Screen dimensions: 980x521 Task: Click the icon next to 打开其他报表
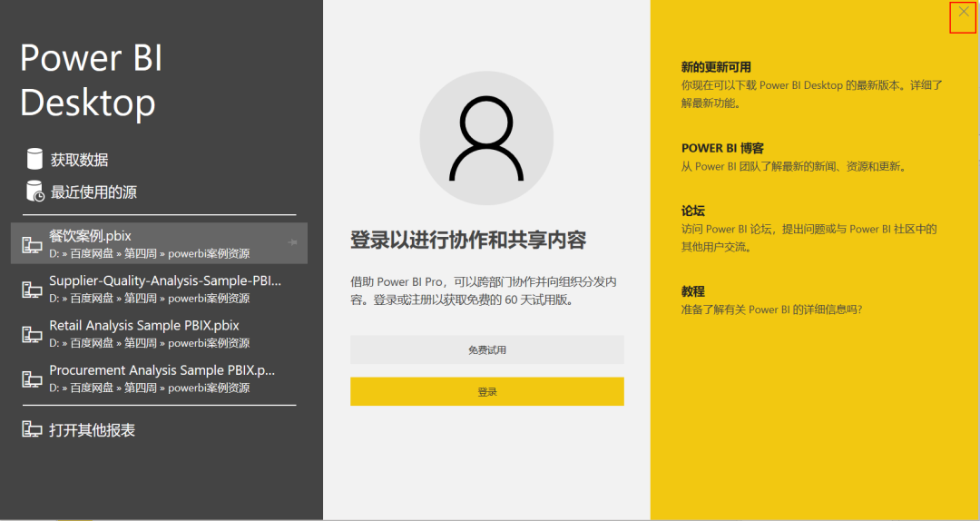[32, 429]
